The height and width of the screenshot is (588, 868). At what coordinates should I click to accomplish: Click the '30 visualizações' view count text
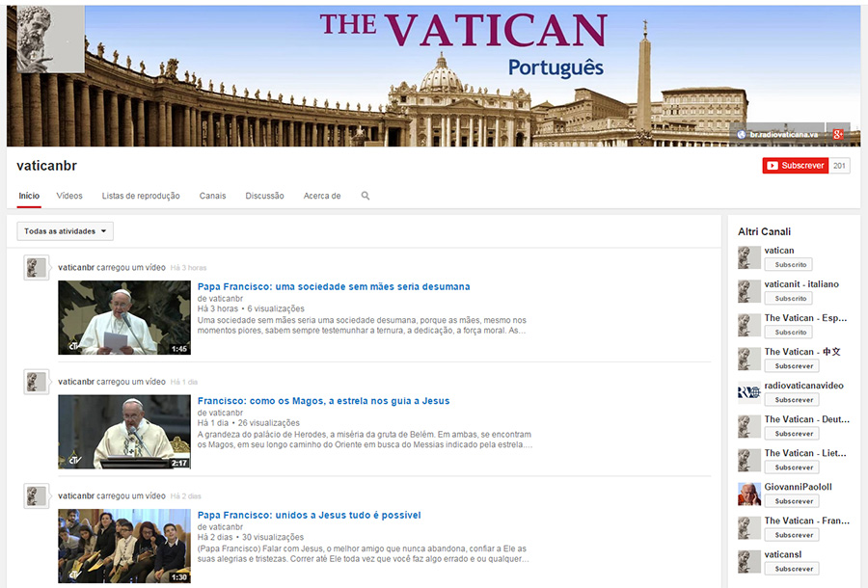[x=273, y=537]
